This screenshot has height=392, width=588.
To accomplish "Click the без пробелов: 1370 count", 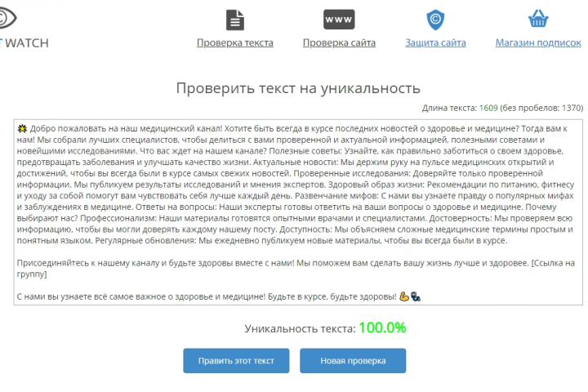I will click(x=541, y=108).
